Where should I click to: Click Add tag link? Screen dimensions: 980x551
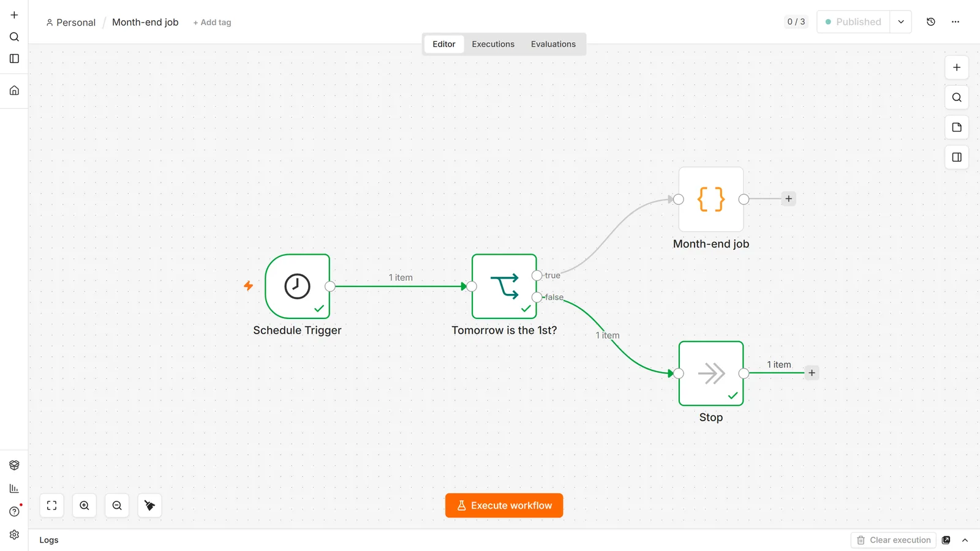212,23
